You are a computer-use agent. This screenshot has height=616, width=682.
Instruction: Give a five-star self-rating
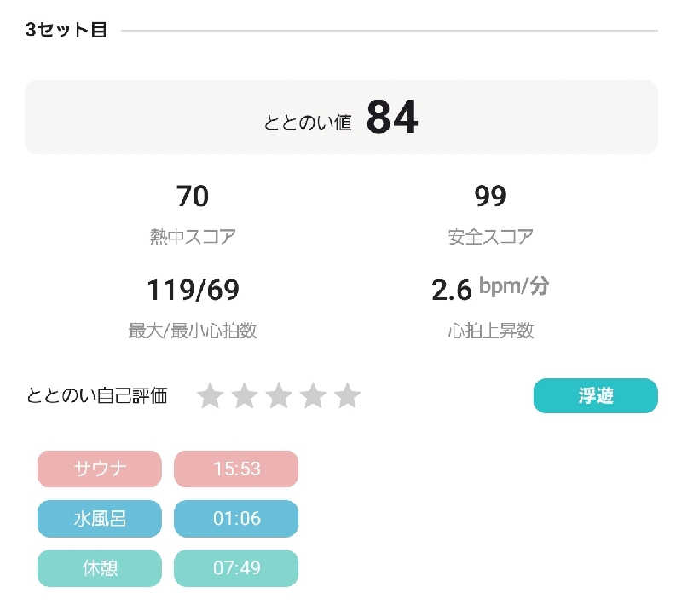coord(348,396)
